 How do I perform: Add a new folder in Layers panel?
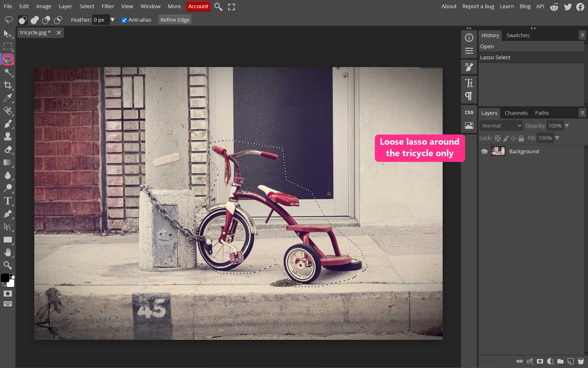[x=560, y=361]
